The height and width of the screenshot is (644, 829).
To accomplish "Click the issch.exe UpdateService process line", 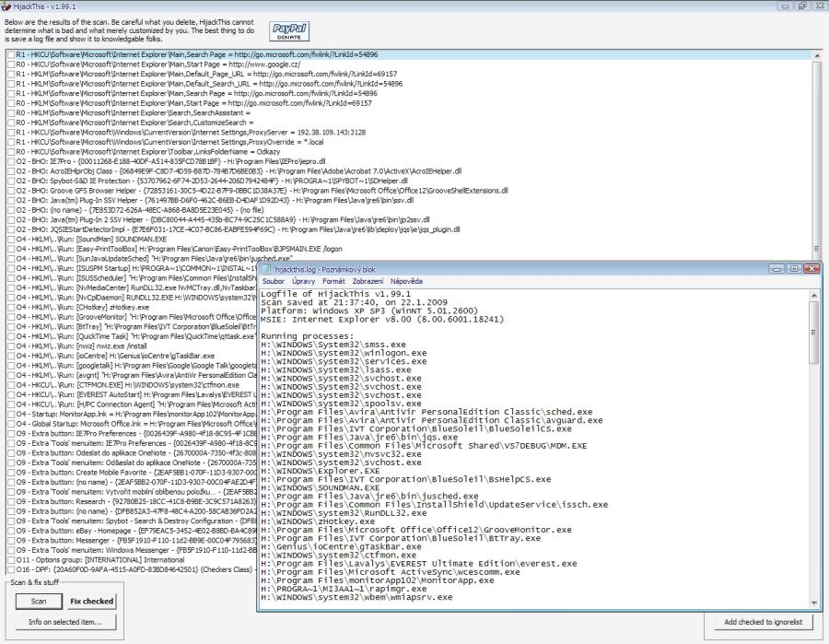I will (x=434, y=504).
